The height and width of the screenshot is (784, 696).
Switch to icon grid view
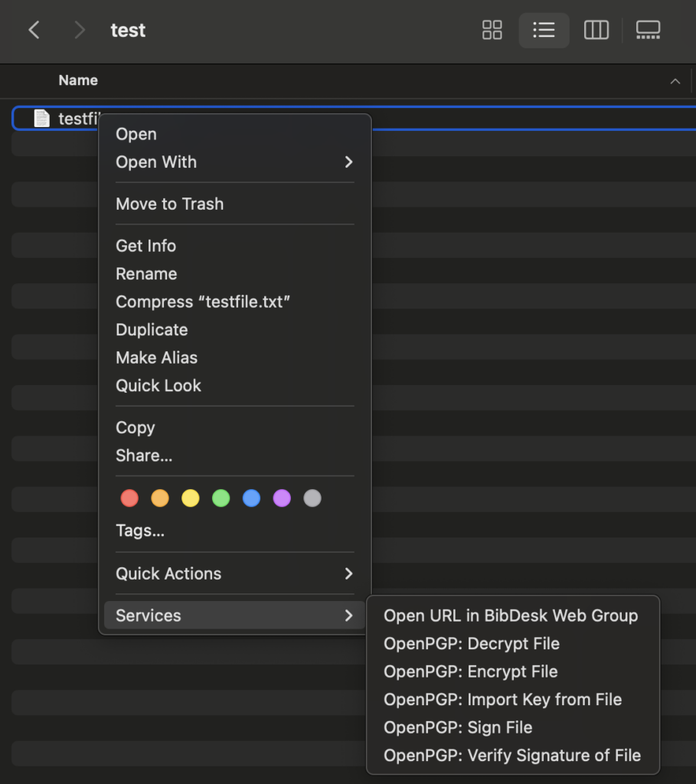coord(492,31)
